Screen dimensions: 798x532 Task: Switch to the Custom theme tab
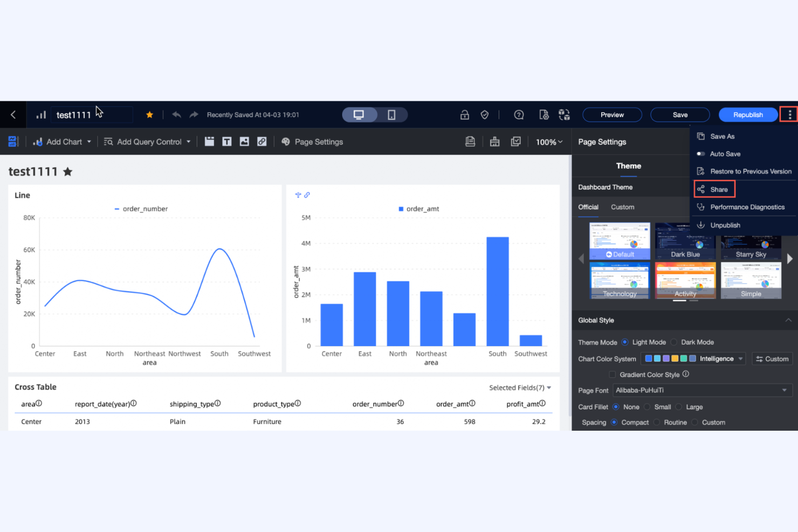(622, 206)
